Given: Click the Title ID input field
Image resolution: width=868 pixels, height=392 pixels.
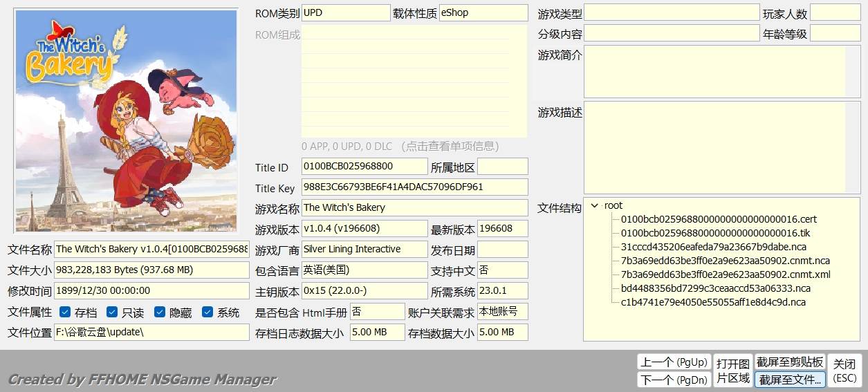Looking at the screenshot, I should tap(364, 167).
